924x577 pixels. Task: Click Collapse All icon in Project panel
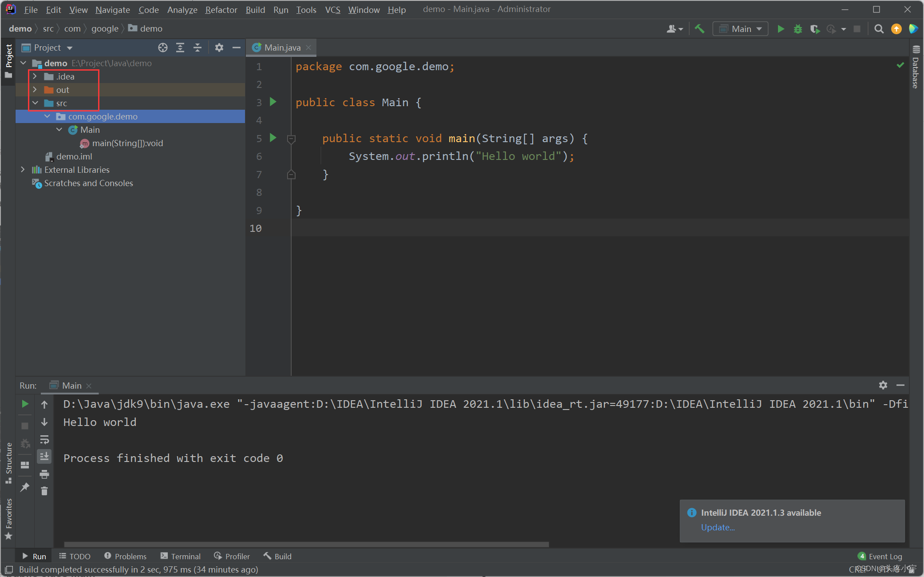(x=197, y=48)
